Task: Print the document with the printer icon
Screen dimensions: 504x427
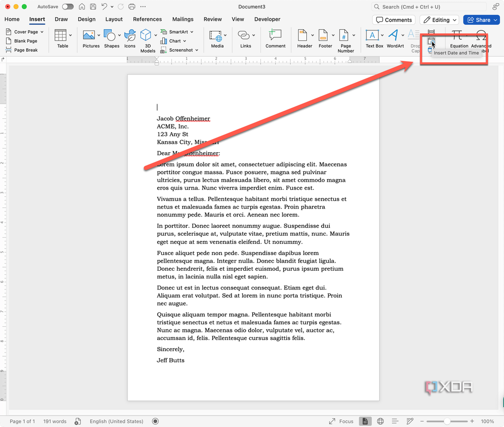Action: tap(132, 7)
